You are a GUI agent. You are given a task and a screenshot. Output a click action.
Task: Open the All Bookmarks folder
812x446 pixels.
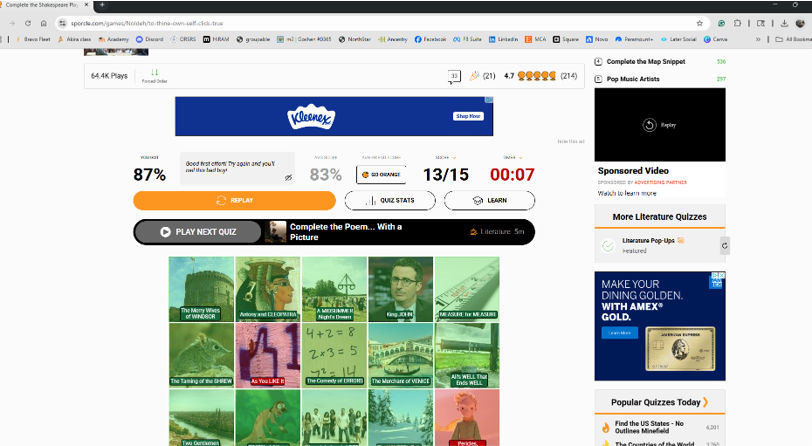[x=793, y=39]
